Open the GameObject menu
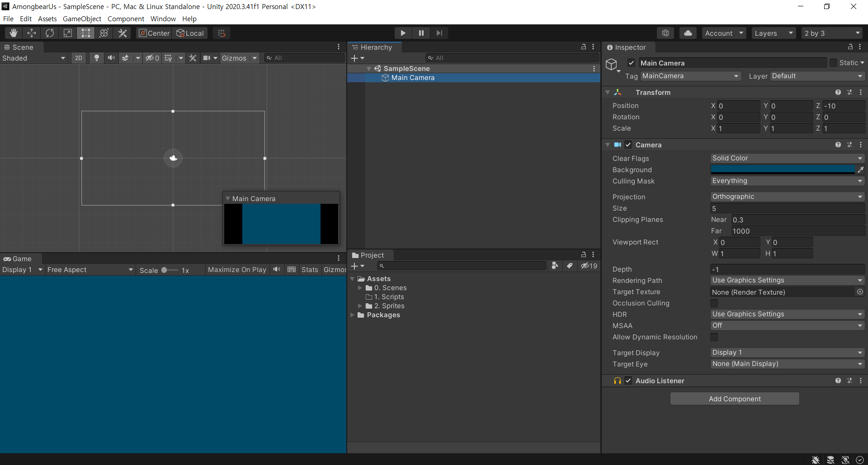868x465 pixels. tap(82, 19)
